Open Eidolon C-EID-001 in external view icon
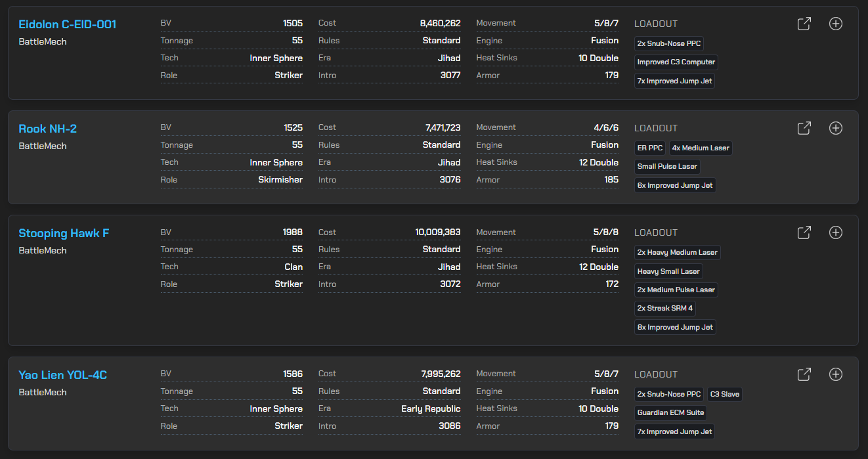 (804, 24)
